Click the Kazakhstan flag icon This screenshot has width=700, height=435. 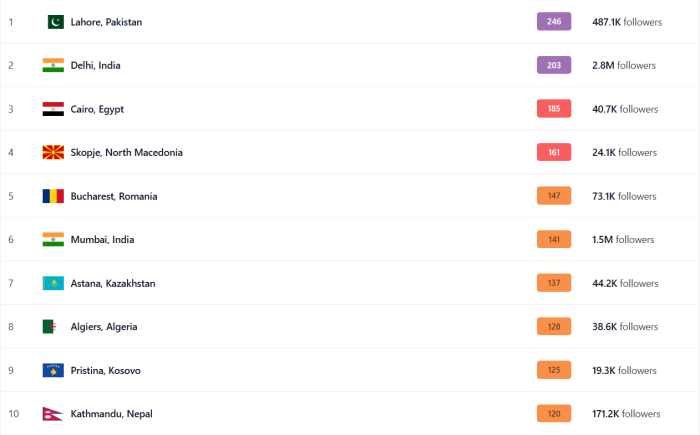(53, 283)
